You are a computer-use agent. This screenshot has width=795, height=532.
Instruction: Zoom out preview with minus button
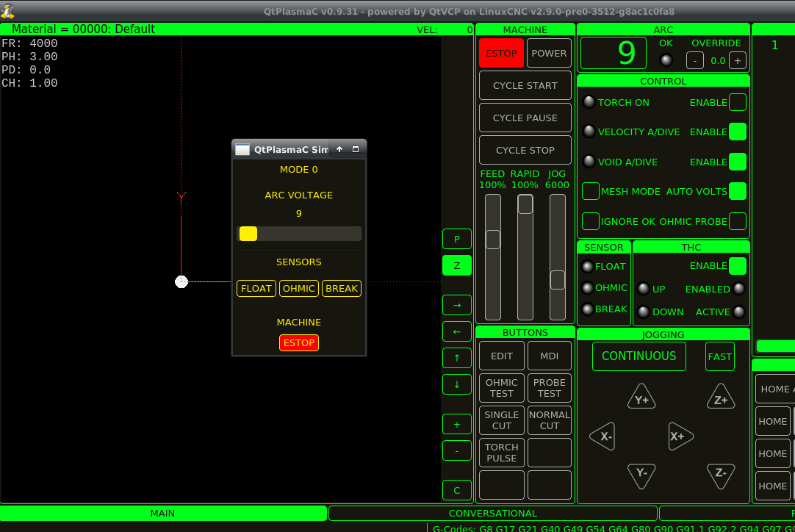pyautogui.click(x=457, y=451)
